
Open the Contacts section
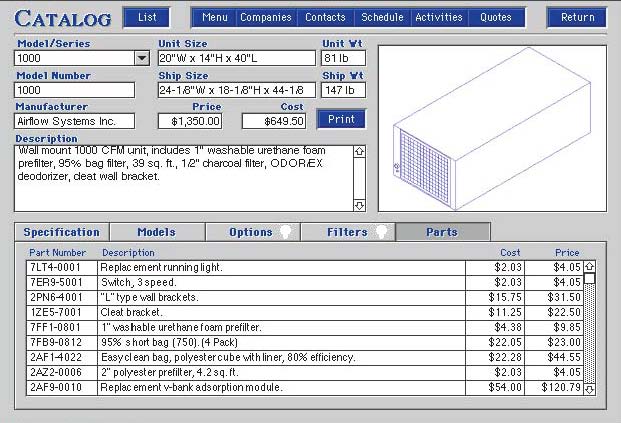click(x=325, y=17)
